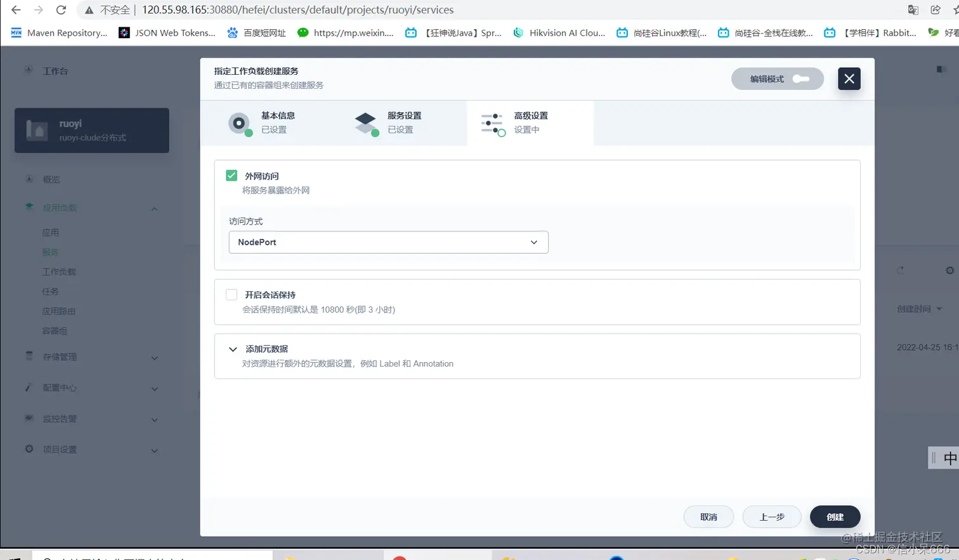Sort by the 创建时间 column dropdown
The image size is (959, 560).
coord(920,309)
